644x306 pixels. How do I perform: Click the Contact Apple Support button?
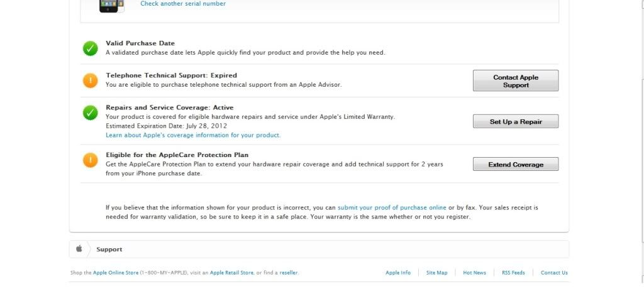click(516, 81)
